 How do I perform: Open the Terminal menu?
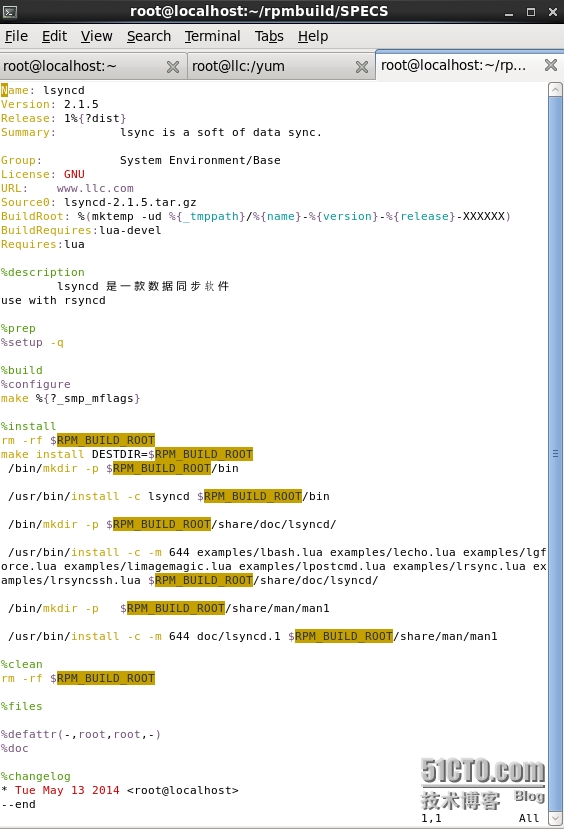pyautogui.click(x=212, y=36)
